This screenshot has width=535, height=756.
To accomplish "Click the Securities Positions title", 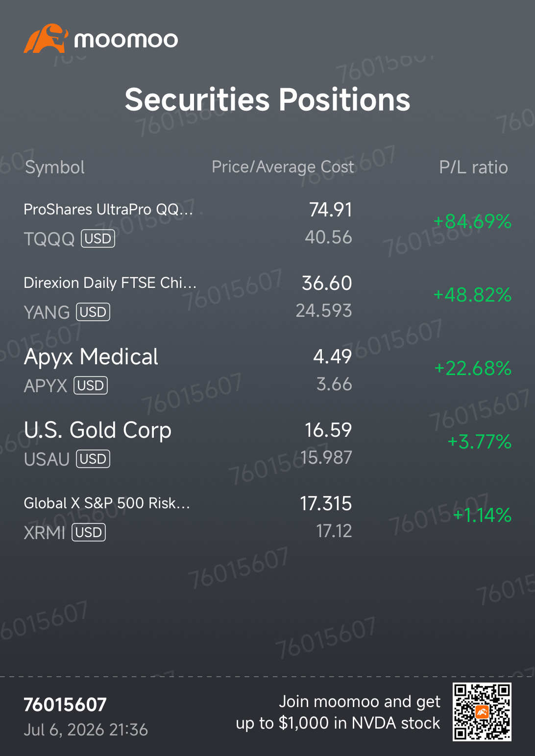I will point(267,99).
